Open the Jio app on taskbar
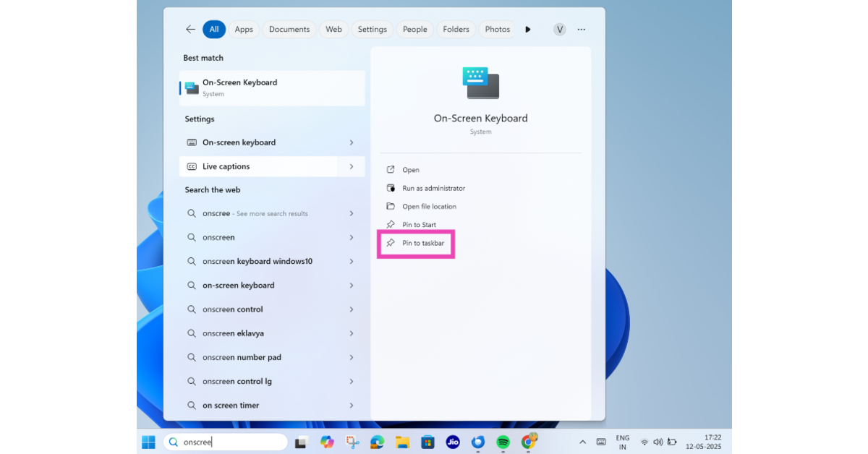Viewport: 868px width, 454px height. pos(453,442)
